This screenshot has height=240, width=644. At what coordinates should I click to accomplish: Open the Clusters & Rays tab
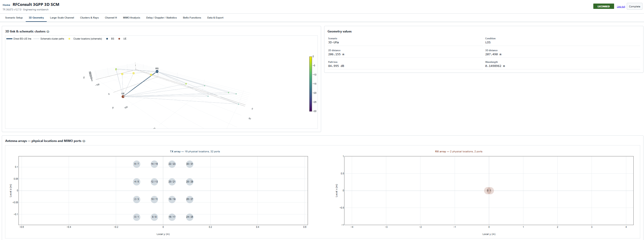pyautogui.click(x=89, y=18)
